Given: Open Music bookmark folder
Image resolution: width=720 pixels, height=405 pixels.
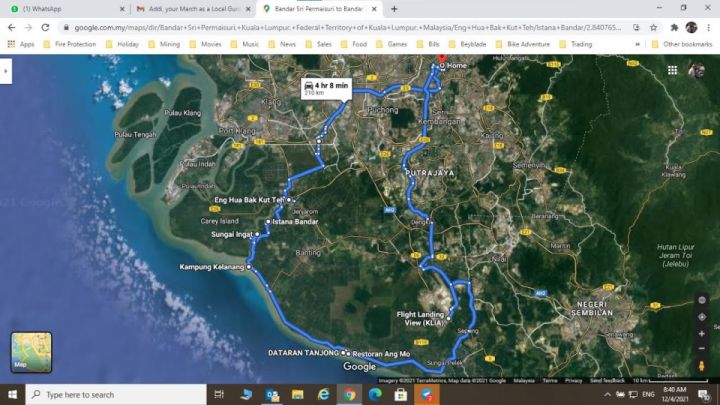Looking at the screenshot, I should 245,44.
